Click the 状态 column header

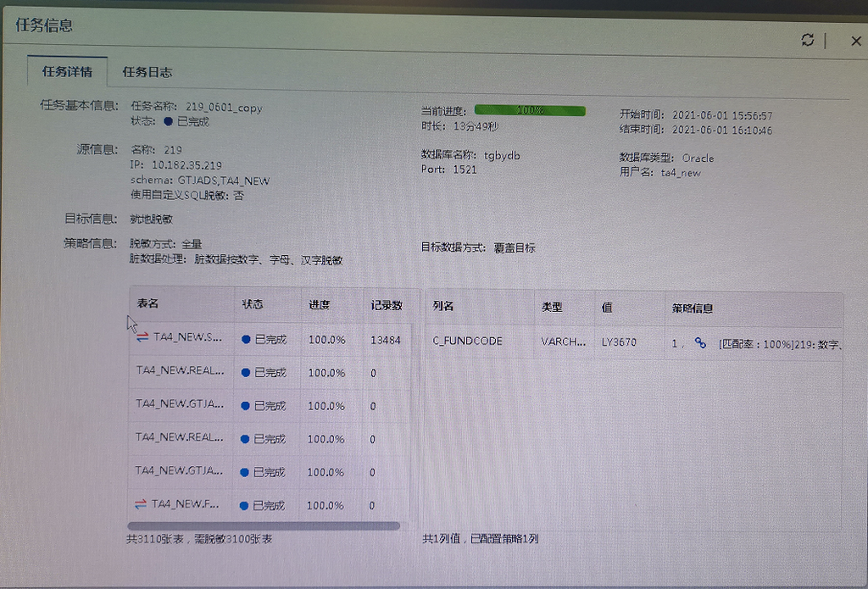253,304
